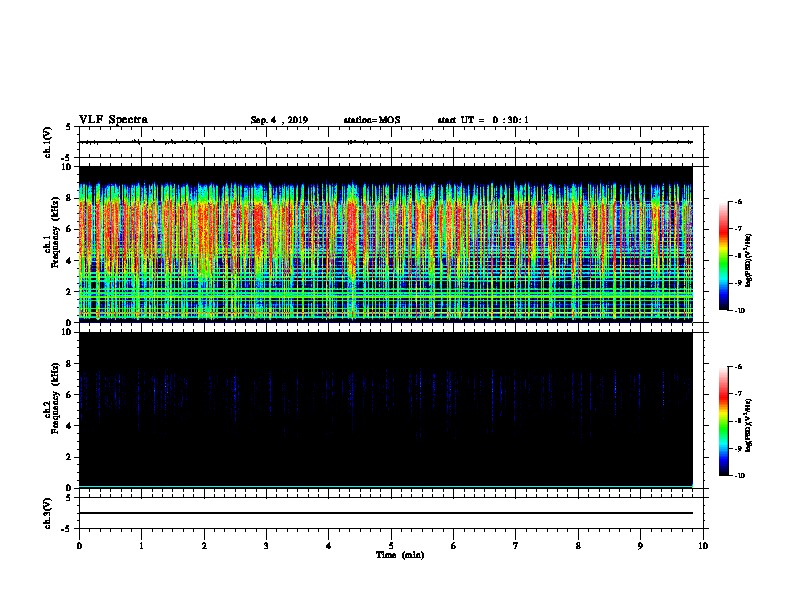The height and width of the screenshot is (612, 792).
Task: Click the time axis tick label "10"
Action: pos(703,546)
